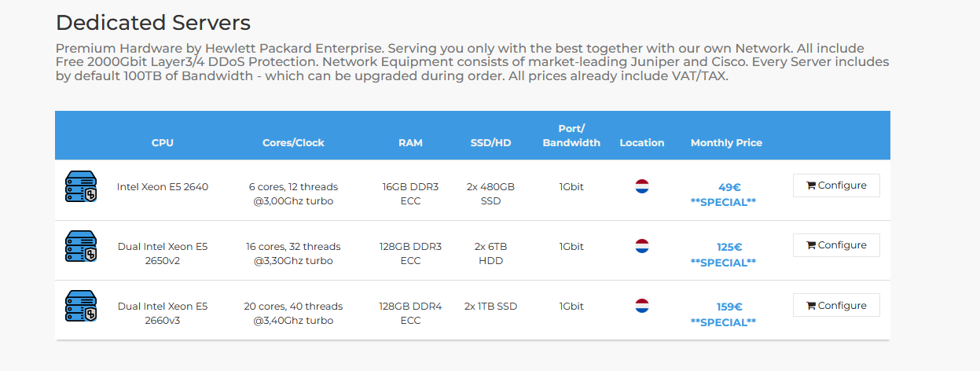Image resolution: width=980 pixels, height=371 pixels.
Task: Select the 159€ special price
Action: coord(729,307)
